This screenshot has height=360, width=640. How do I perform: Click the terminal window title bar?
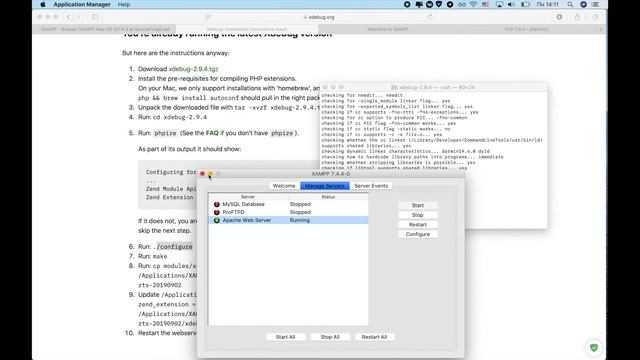coord(433,87)
